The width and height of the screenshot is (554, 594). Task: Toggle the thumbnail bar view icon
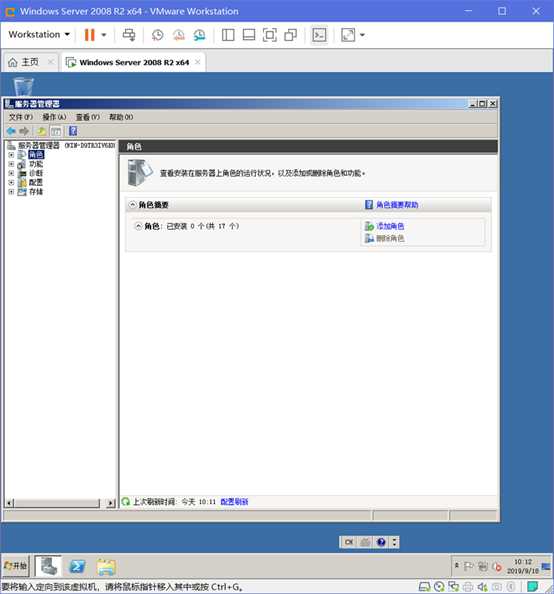click(x=249, y=35)
